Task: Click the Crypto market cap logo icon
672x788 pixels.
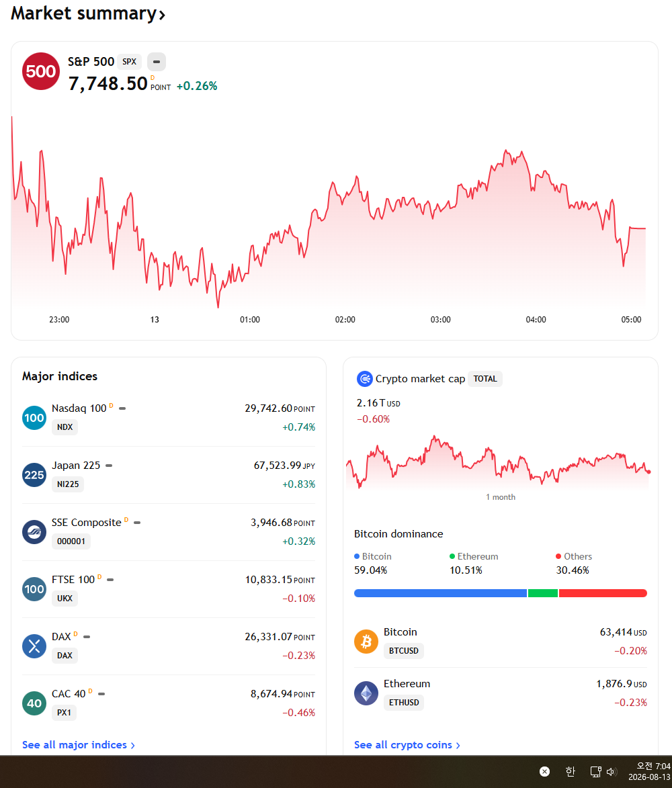Action: tap(364, 379)
